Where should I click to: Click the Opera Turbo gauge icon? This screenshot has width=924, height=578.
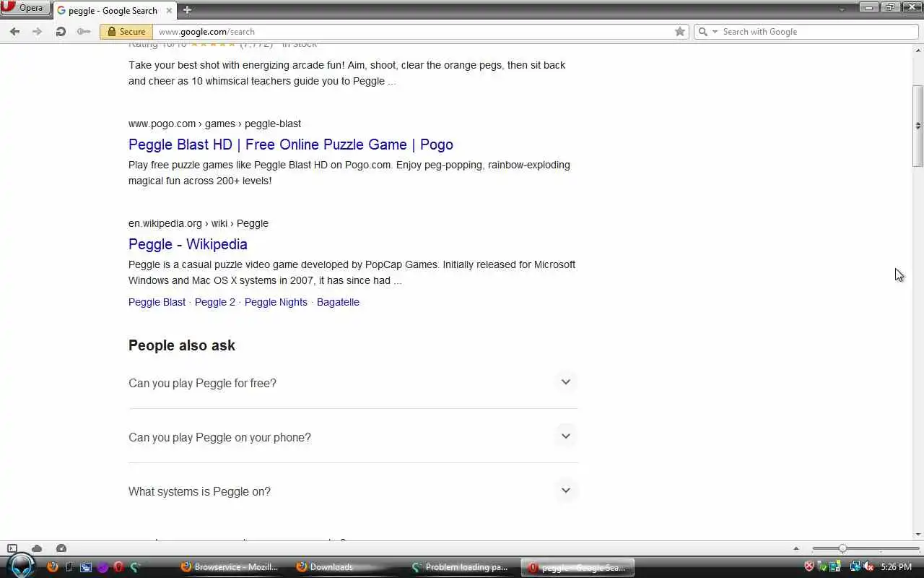coord(61,548)
